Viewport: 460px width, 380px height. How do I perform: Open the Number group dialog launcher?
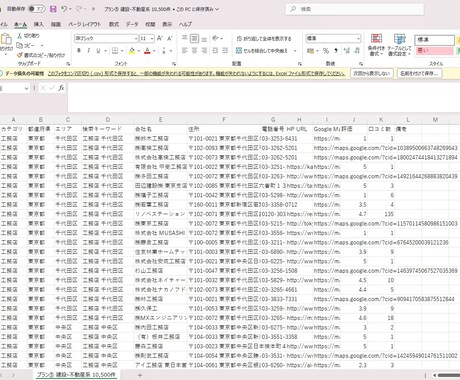[x=361, y=63]
